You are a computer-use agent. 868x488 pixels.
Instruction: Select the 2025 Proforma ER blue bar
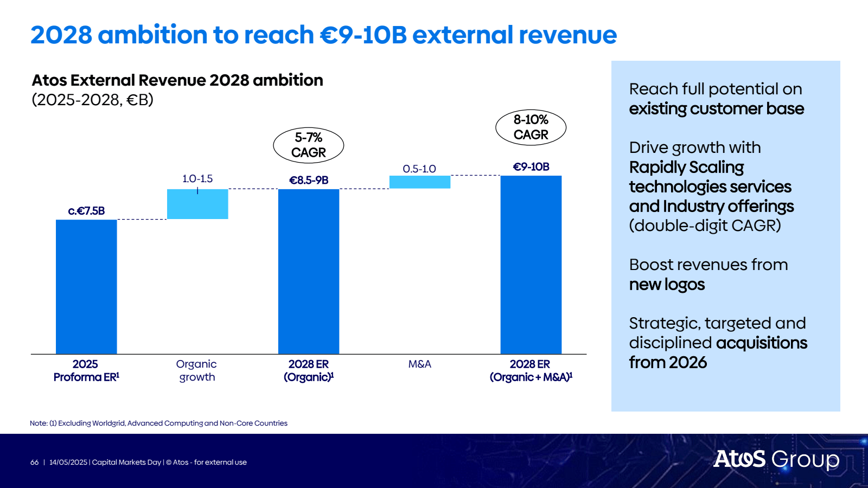click(86, 287)
